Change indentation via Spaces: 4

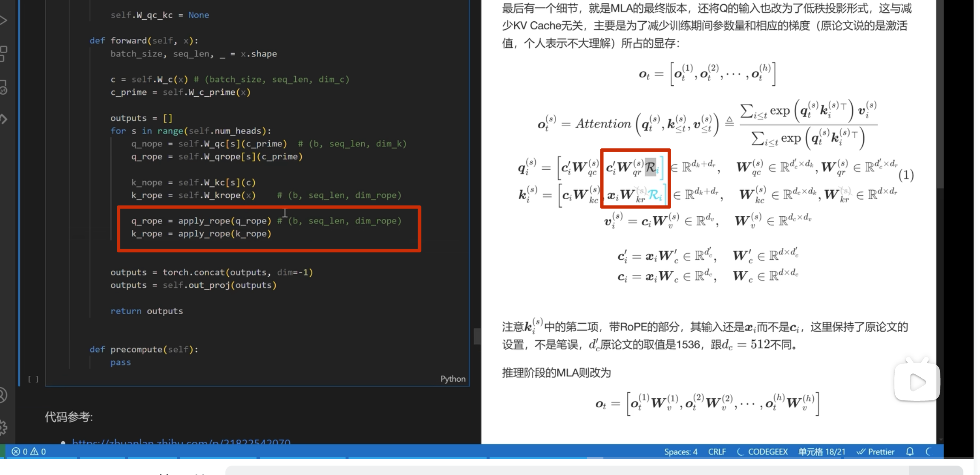click(680, 452)
